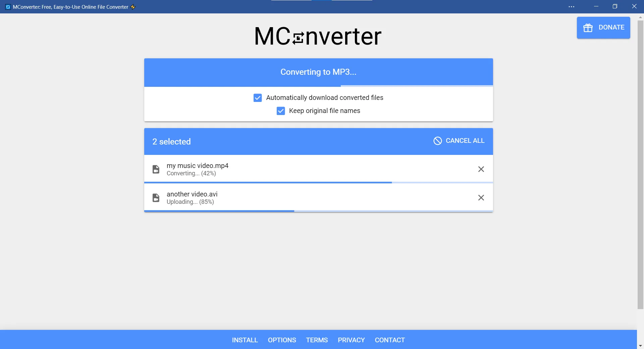The width and height of the screenshot is (644, 349).
Task: Select the another video.avi file name
Action: click(192, 194)
